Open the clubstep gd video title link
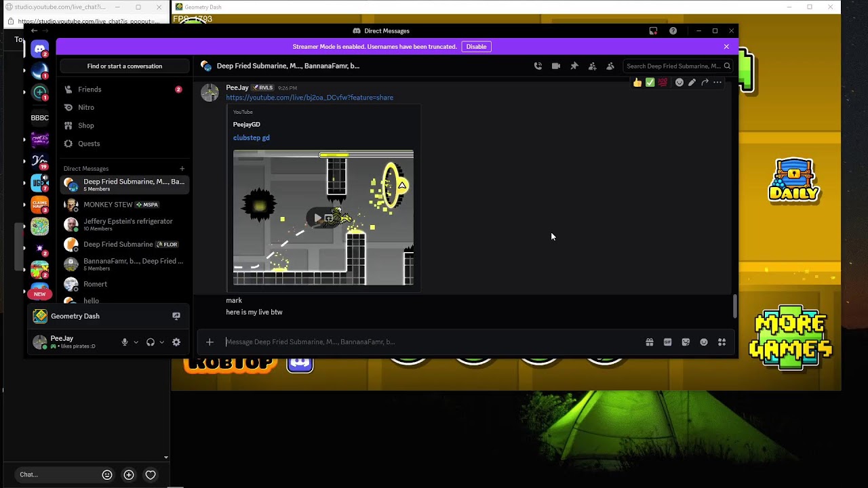868x488 pixels. pyautogui.click(x=252, y=138)
